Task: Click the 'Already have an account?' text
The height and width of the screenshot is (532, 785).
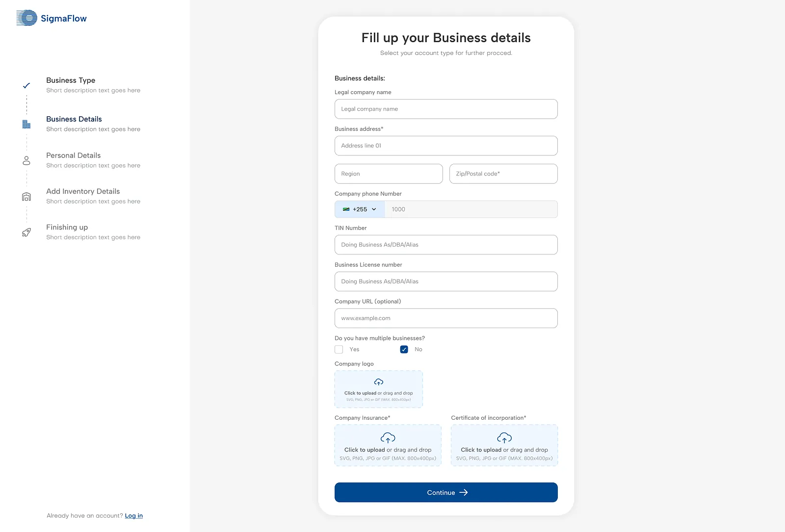Action: coord(85,516)
